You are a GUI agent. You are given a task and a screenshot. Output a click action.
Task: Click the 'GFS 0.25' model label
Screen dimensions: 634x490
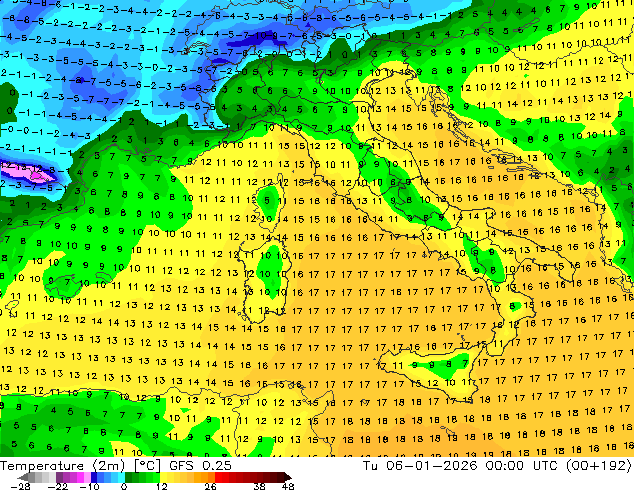click(200, 466)
